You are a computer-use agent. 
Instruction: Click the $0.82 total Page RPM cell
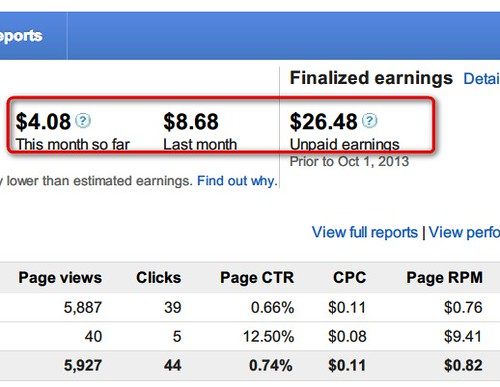coord(463,365)
